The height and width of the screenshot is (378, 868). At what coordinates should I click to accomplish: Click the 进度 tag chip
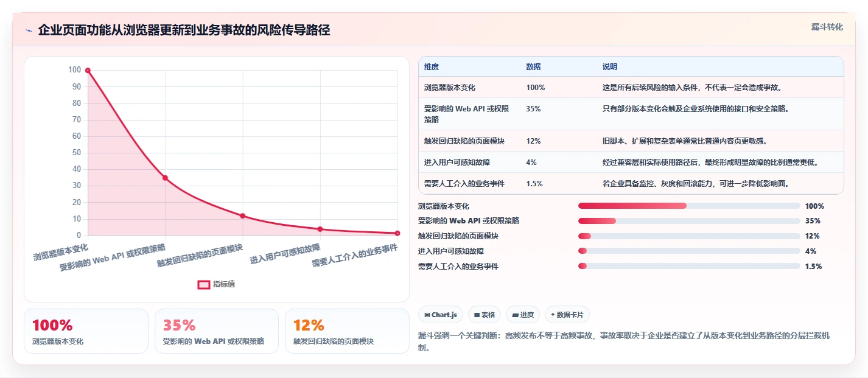(x=523, y=315)
